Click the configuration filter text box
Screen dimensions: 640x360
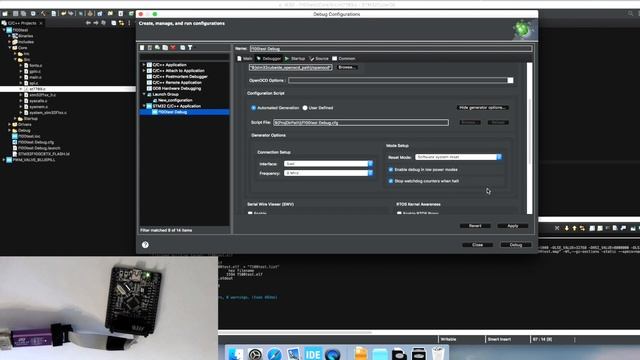pyautogui.click(x=184, y=57)
